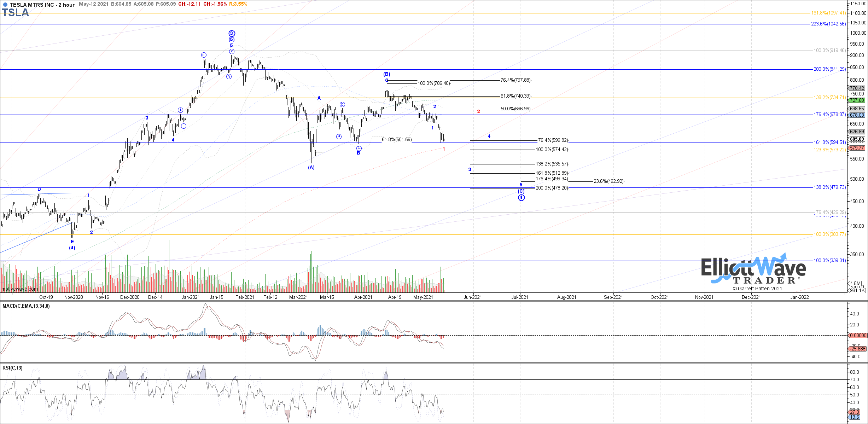Click the ask value 'A:605.08'
The image size is (868, 424).
click(x=144, y=4)
